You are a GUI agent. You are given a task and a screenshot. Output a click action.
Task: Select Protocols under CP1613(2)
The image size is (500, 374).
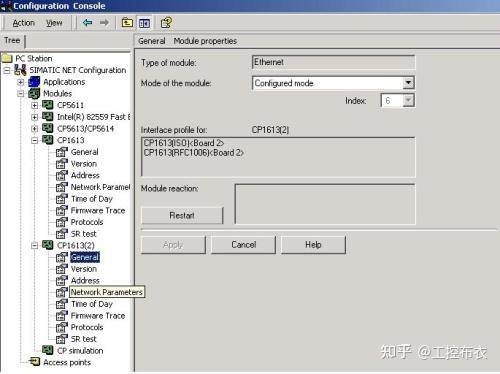[87, 327]
